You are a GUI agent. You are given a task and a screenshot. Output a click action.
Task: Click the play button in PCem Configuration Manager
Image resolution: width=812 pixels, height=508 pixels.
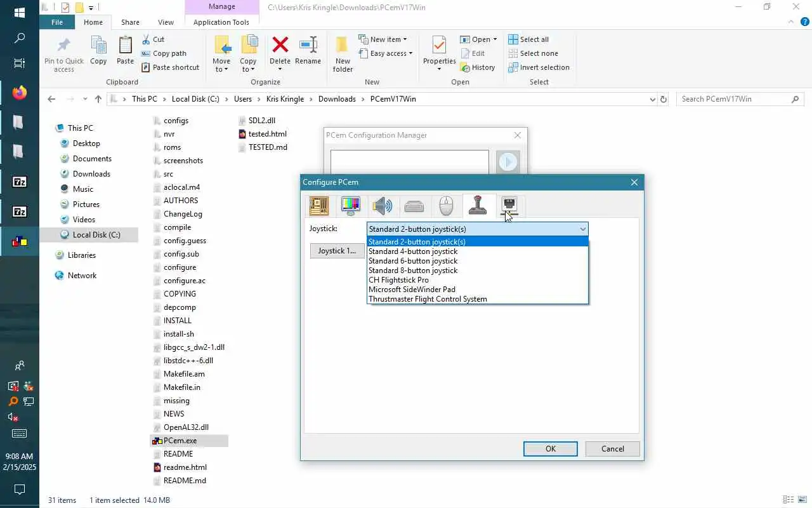[x=507, y=162]
